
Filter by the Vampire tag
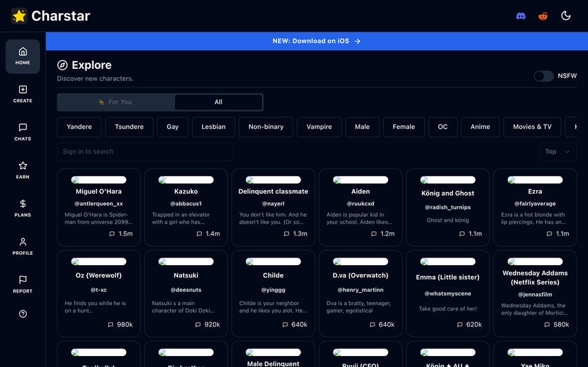pos(319,127)
